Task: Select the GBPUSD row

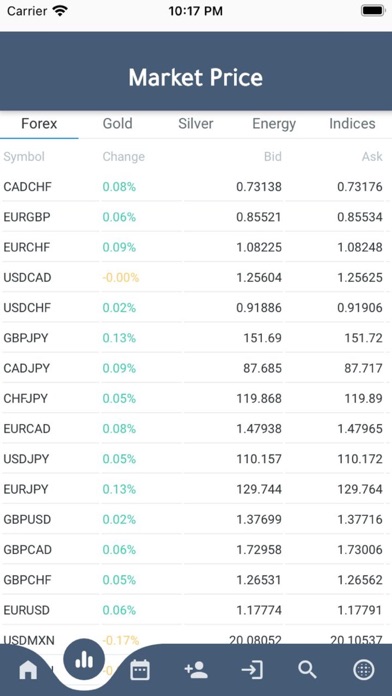Action: 196,519
